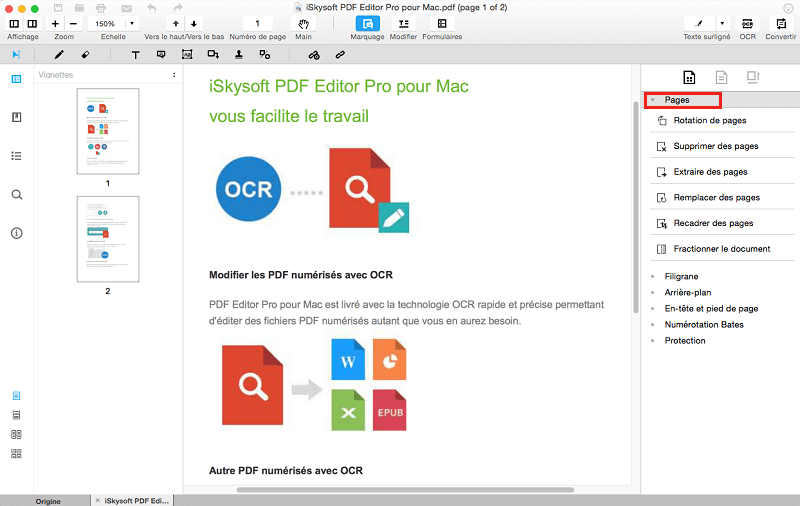
Task: Switch to two-page continuous view mode
Action: [16, 454]
